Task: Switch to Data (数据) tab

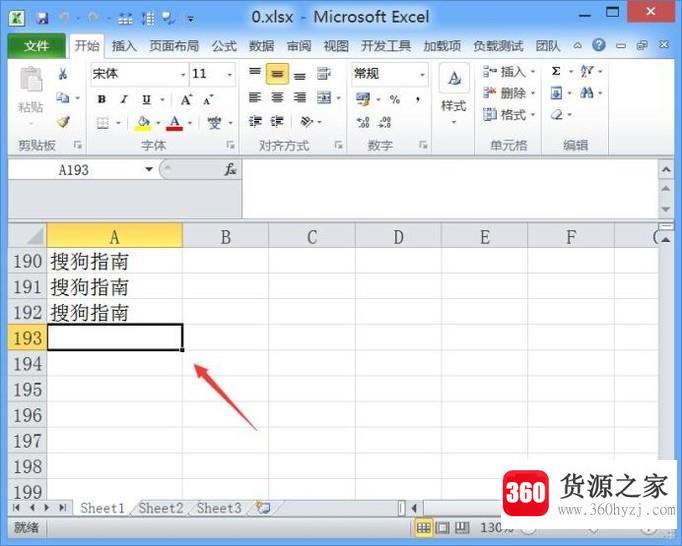Action: pyautogui.click(x=262, y=46)
